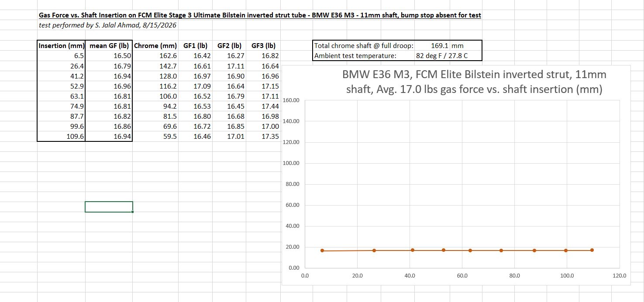This screenshot has width=644, height=302.
Task: Click the Ambient test temperature label cell
Action: [x=364, y=55]
